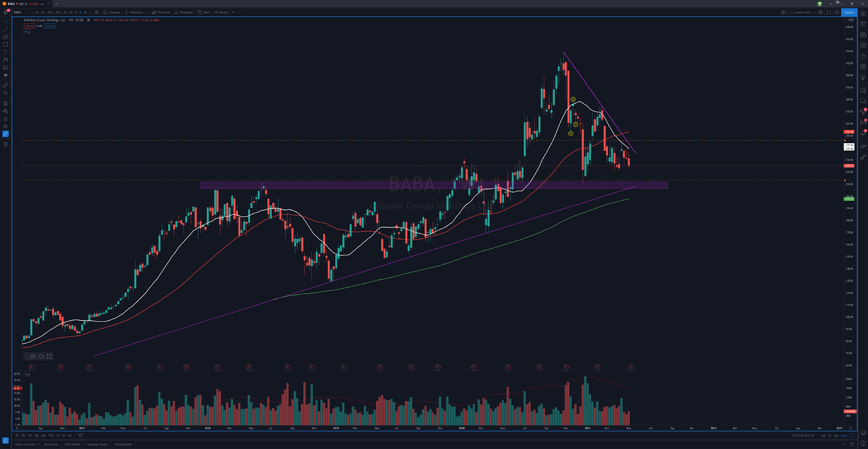Open the zoom in magnifier tool
This screenshot has width=868, height=449.
coord(5,93)
